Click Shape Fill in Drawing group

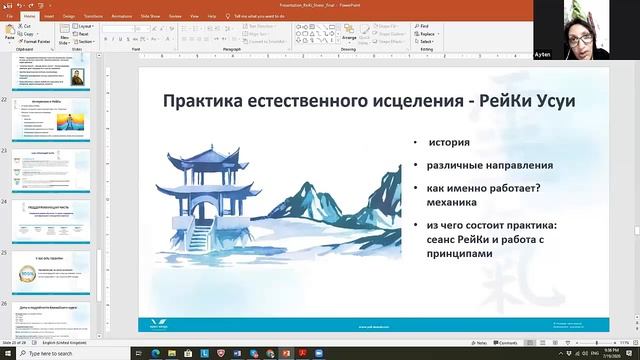385,26
